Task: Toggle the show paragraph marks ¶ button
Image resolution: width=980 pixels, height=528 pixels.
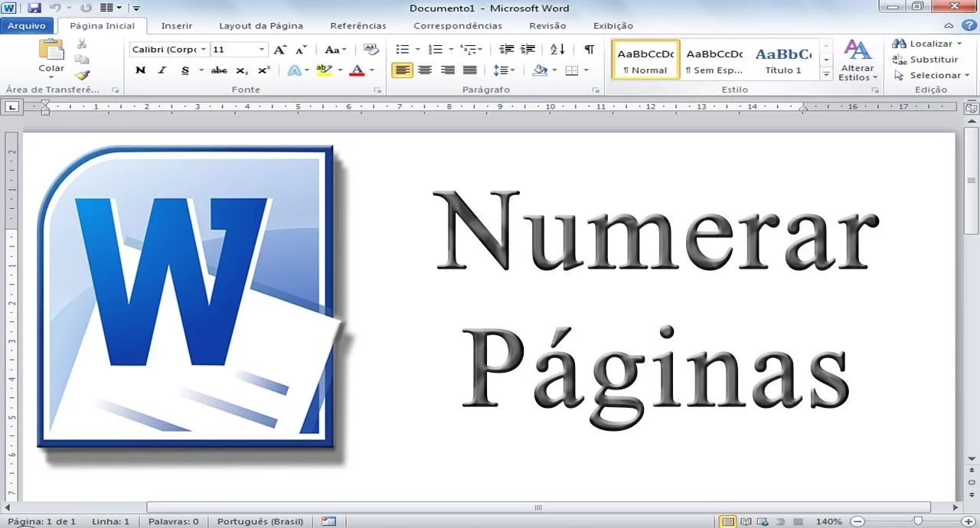Action: [x=589, y=50]
